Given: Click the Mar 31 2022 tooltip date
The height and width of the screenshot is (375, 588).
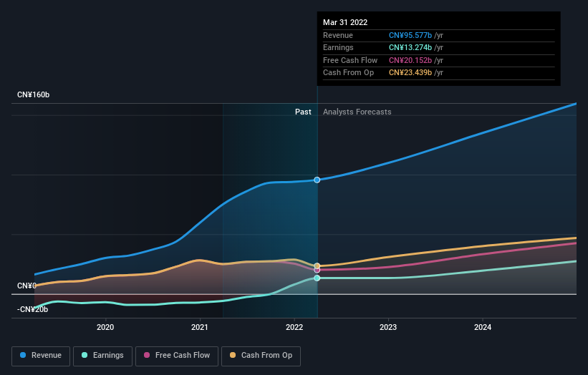Looking at the screenshot, I should [x=345, y=22].
